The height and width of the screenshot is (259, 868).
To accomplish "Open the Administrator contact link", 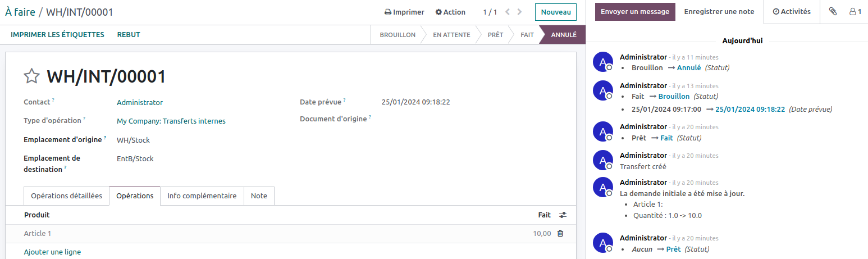I will pos(140,103).
